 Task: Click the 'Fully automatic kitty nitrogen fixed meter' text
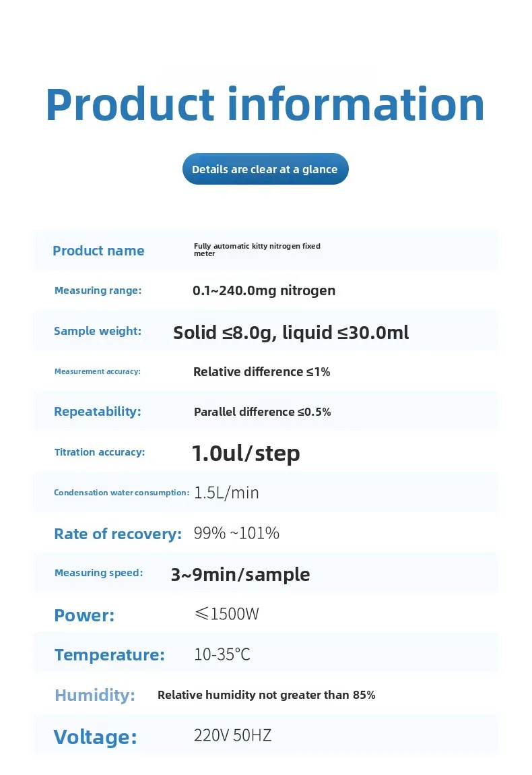click(257, 249)
